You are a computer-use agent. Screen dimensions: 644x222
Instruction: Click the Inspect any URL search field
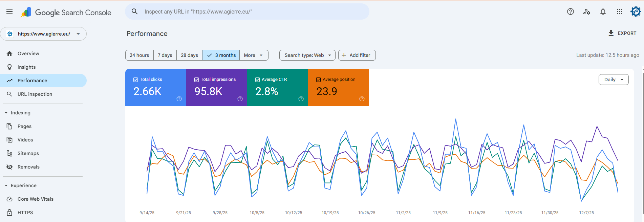pyautogui.click(x=247, y=12)
